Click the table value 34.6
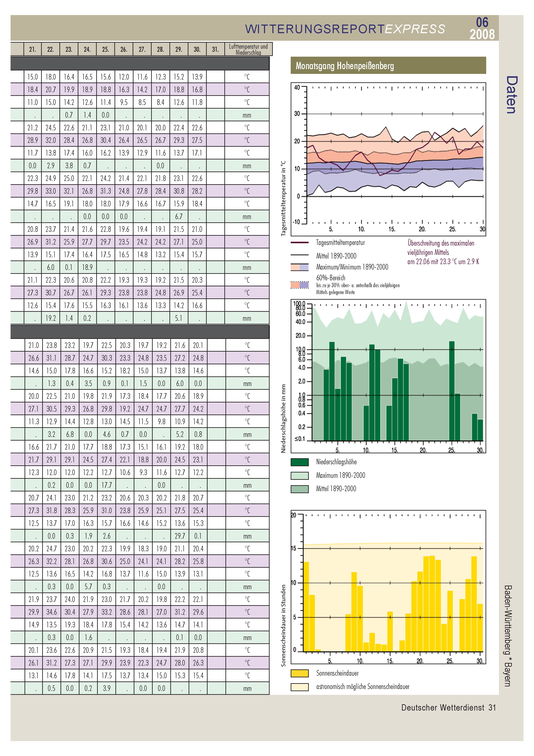The height and width of the screenshot is (756, 534). click(x=52, y=612)
